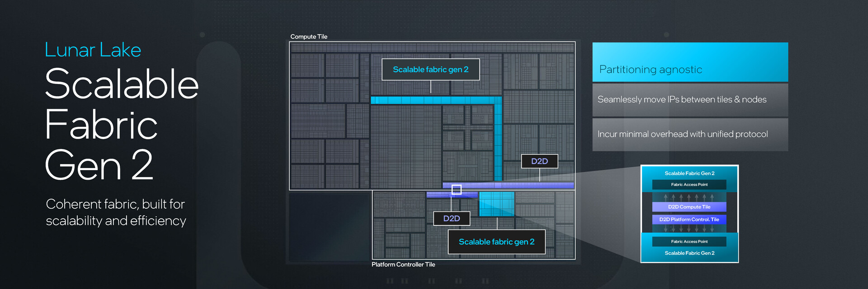The image size is (868, 289).
Task: Click the small white square zoom marker
Action: click(457, 190)
